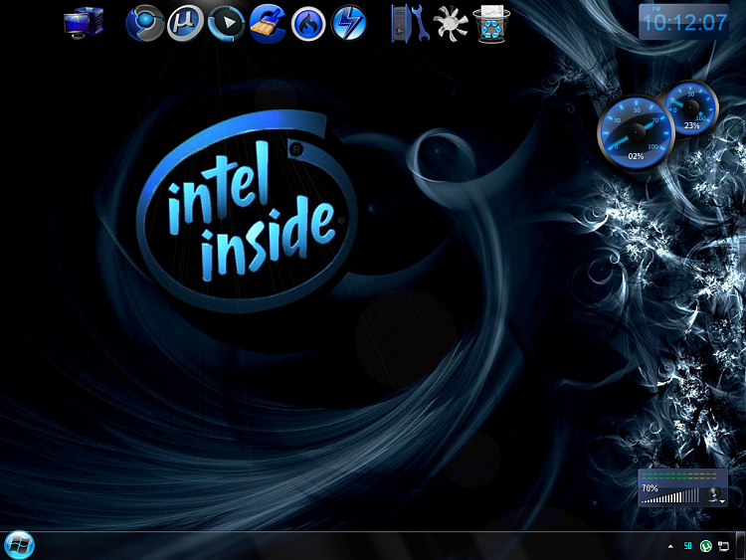Viewport: 746px width, 560px height.
Task: Open the Computer icon in the top dock
Action: 84,23
